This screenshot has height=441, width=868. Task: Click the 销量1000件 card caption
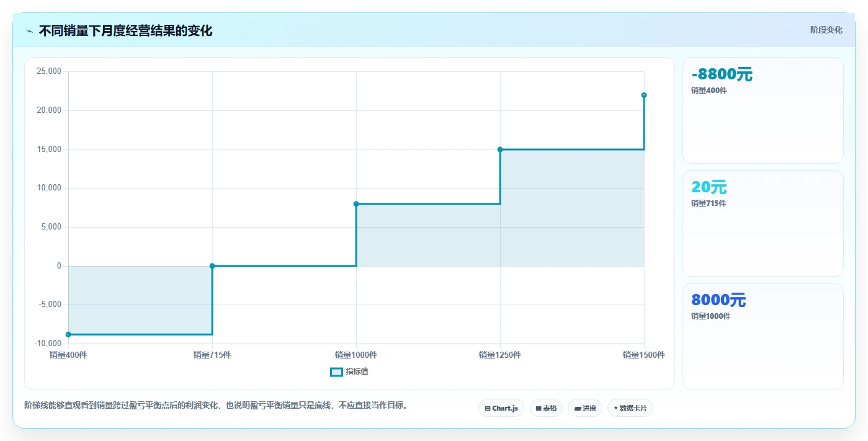[711, 316]
